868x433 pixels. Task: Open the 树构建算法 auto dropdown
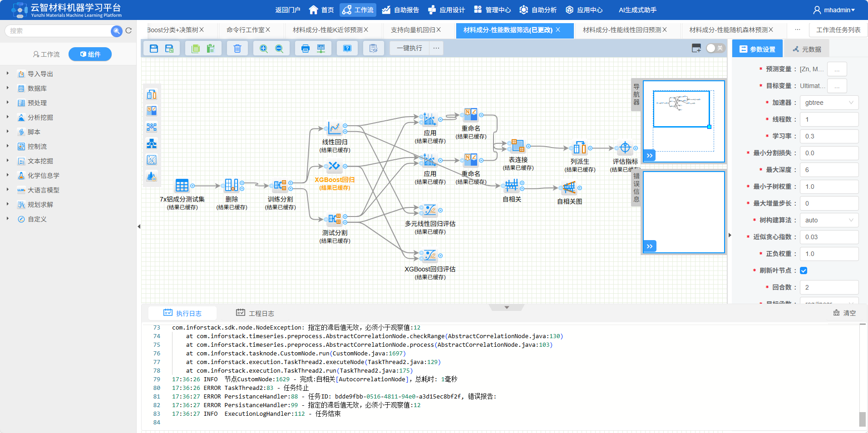(x=829, y=220)
